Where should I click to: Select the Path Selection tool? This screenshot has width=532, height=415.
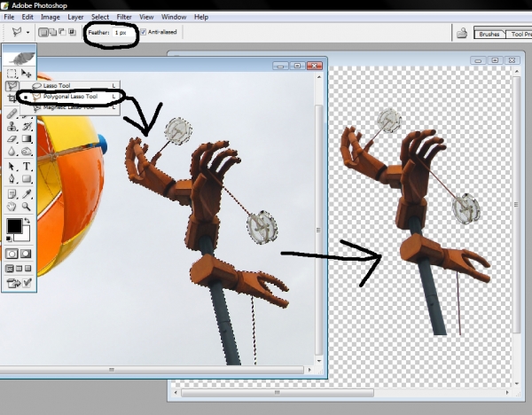click(x=12, y=167)
